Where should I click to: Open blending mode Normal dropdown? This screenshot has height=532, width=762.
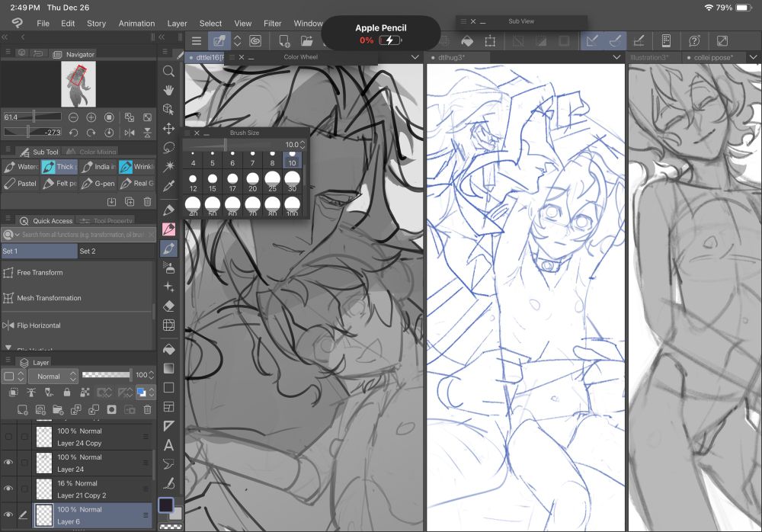click(53, 376)
